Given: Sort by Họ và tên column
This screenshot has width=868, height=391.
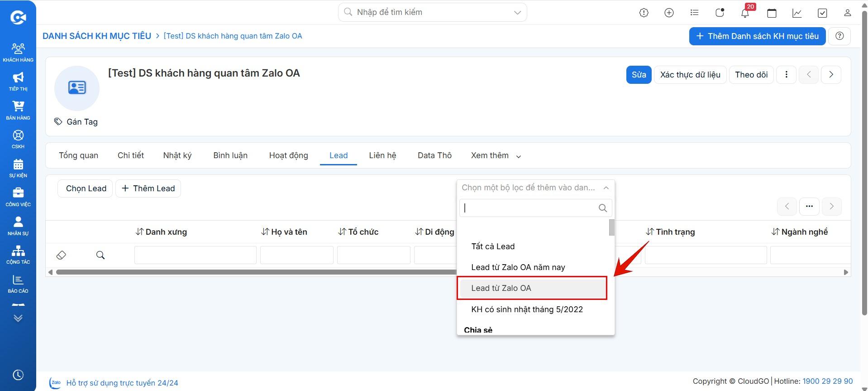Looking at the screenshot, I should pyautogui.click(x=284, y=232).
